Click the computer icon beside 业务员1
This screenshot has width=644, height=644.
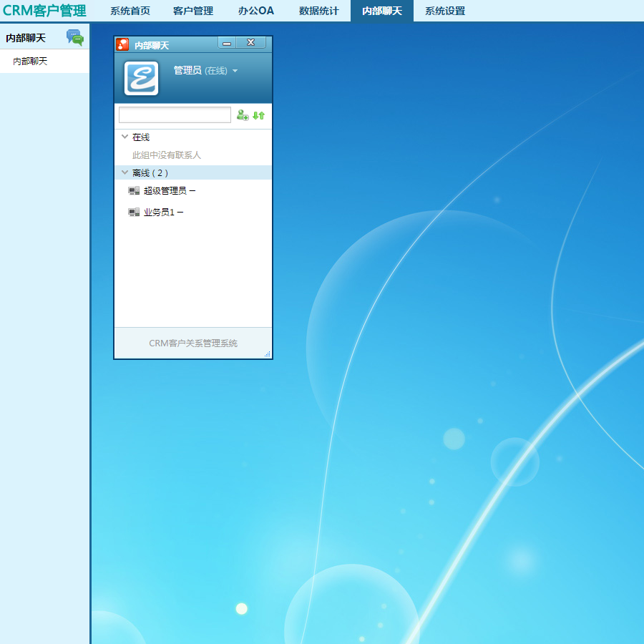coord(134,212)
